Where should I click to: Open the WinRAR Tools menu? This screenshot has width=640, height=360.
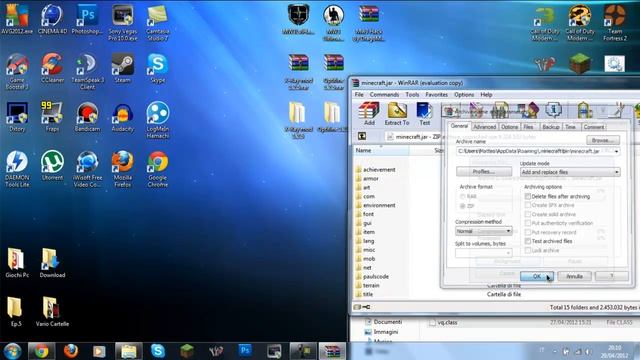tap(412, 95)
